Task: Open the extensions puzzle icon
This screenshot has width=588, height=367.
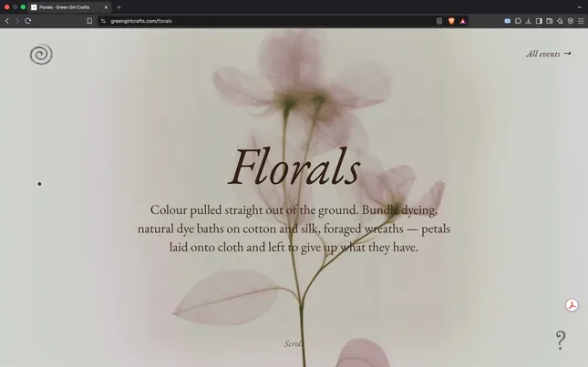Action: coord(518,21)
